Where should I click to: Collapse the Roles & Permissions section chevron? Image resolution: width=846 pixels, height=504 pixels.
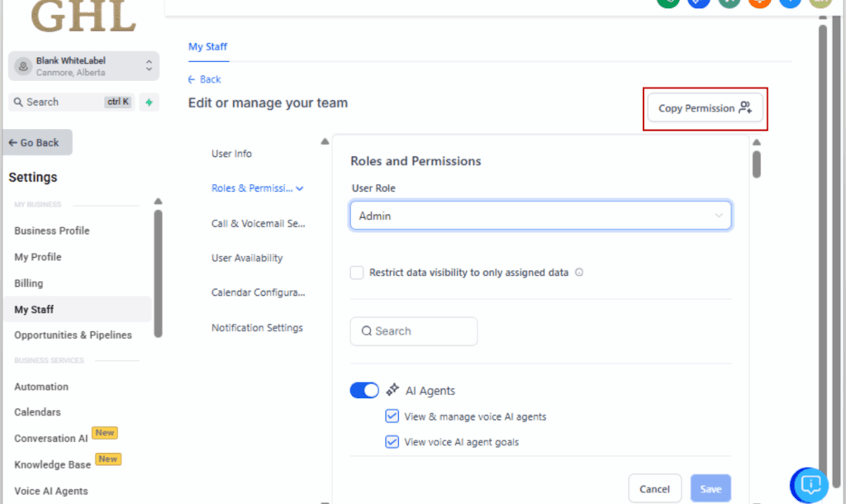pos(301,188)
